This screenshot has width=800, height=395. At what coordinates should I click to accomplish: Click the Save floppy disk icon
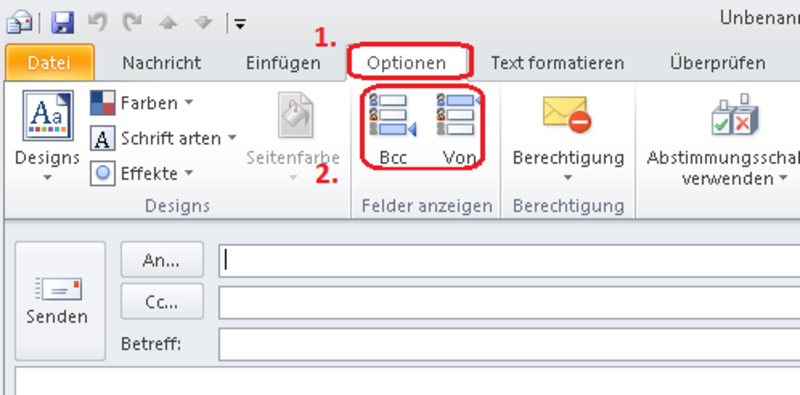tap(63, 22)
